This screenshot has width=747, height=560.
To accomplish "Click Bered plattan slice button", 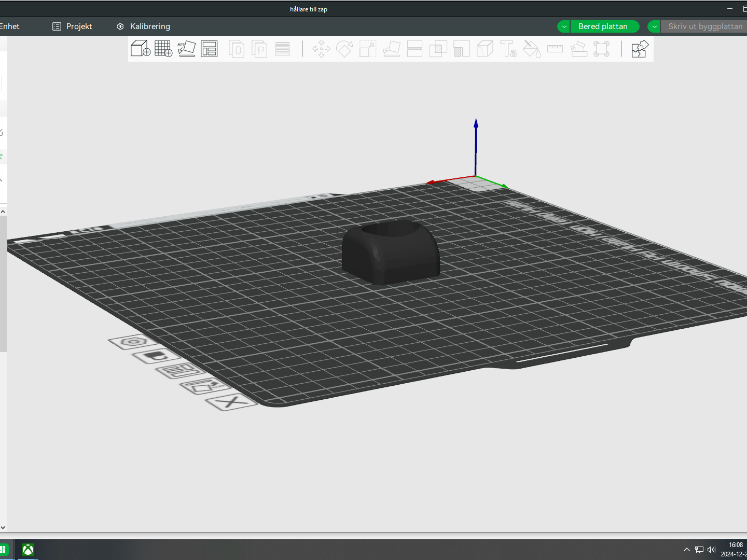I will click(604, 26).
